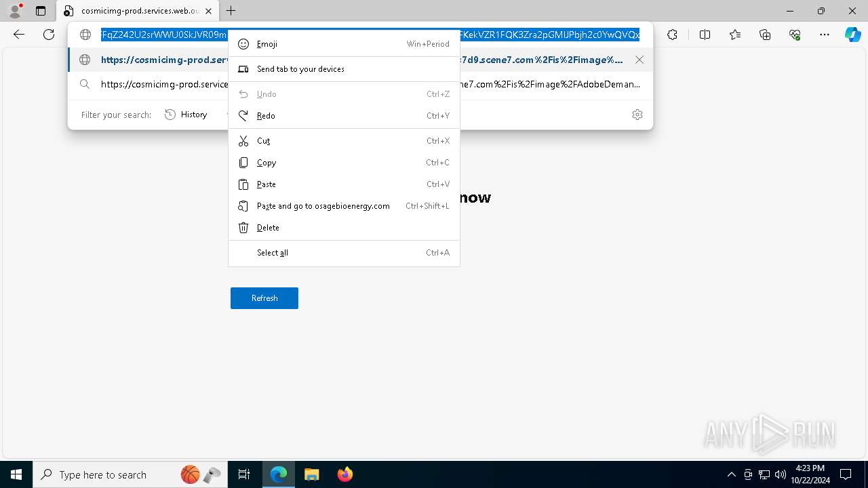Viewport: 868px width, 488px height.
Task: Choose Send tab to your devices
Action: click(344, 69)
